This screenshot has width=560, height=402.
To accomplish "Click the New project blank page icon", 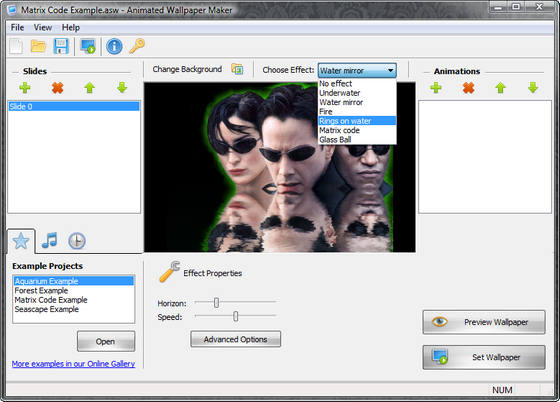I will 16,46.
